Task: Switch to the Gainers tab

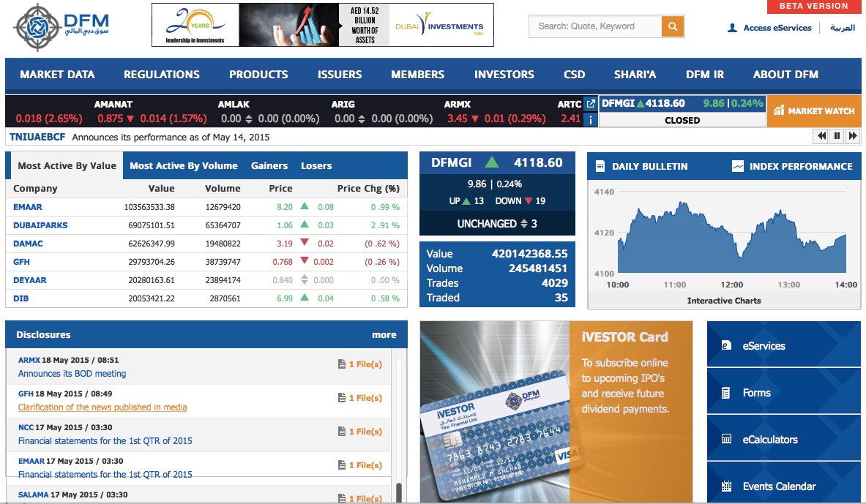Action: coord(269,165)
